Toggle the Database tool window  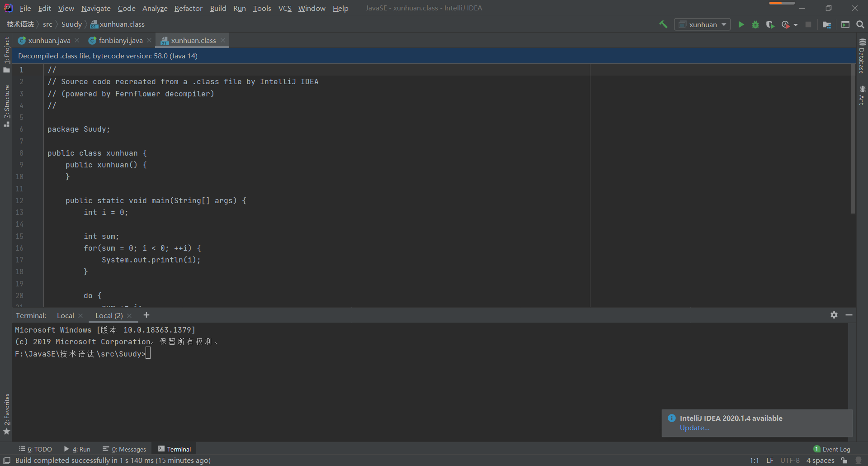862,56
